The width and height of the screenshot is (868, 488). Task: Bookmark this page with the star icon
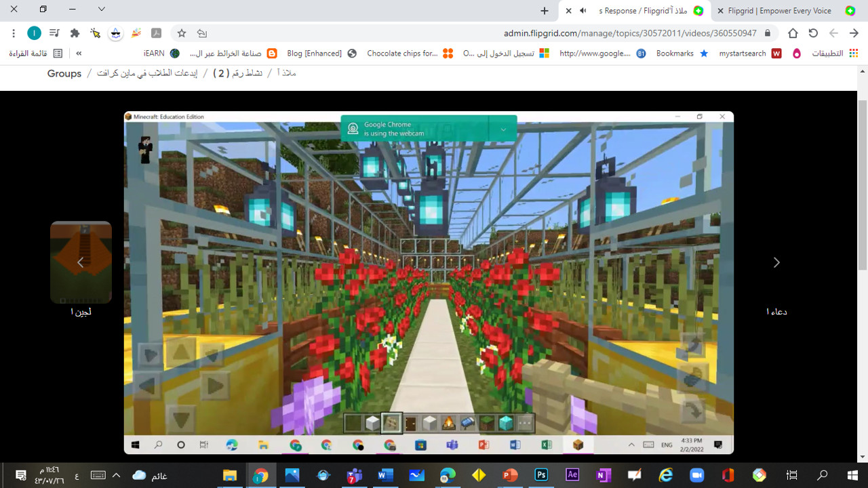[x=182, y=33]
